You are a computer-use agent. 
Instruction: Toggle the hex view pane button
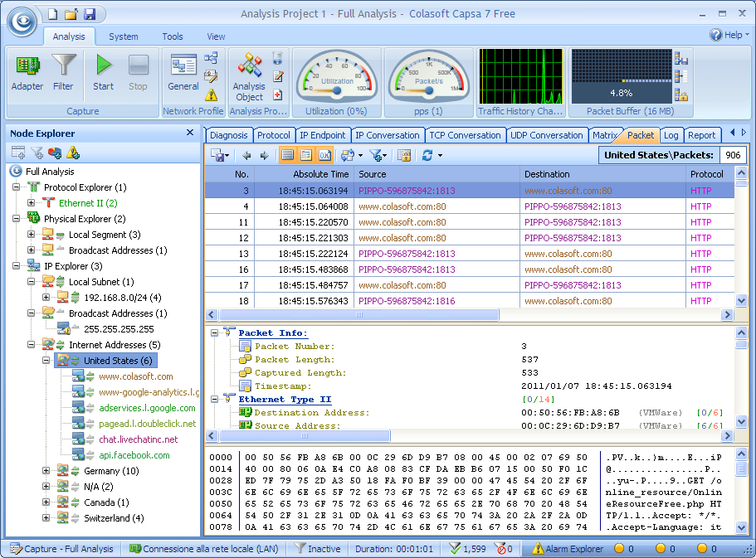[324, 155]
